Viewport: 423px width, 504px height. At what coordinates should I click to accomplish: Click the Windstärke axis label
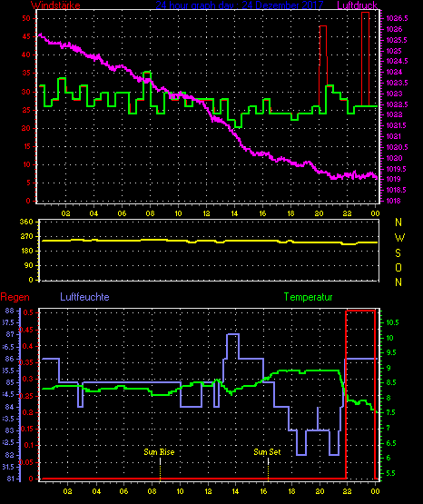click(x=56, y=5)
